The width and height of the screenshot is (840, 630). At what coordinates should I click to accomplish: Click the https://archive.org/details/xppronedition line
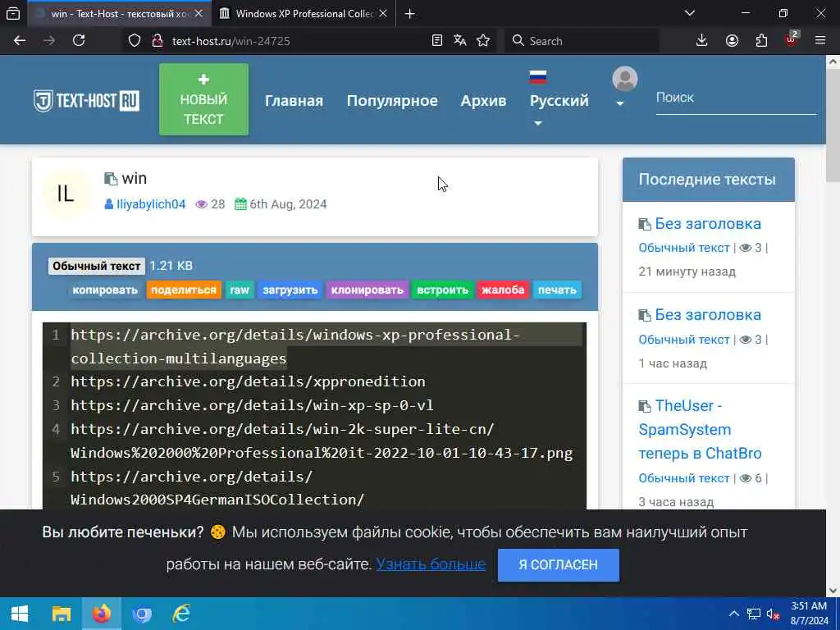pos(248,381)
